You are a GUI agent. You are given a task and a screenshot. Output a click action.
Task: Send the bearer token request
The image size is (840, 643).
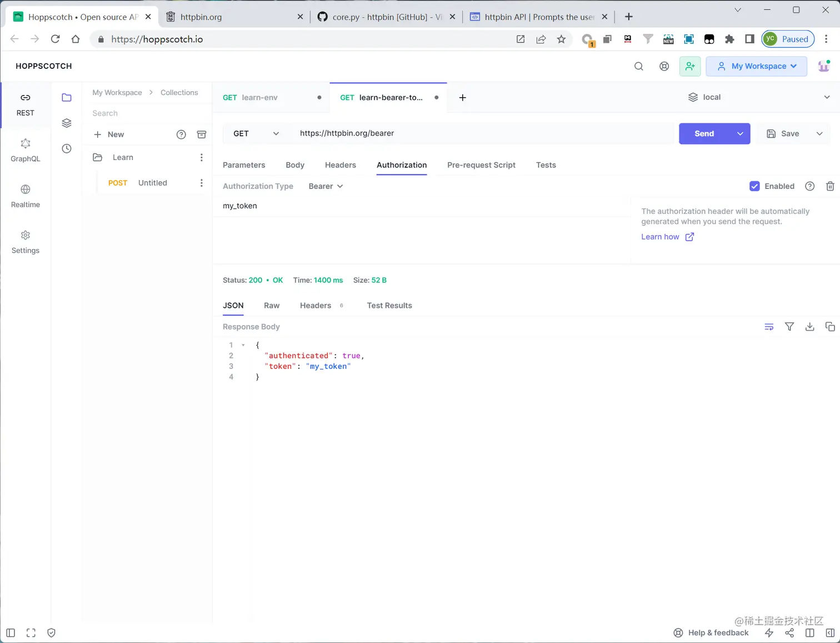click(704, 133)
